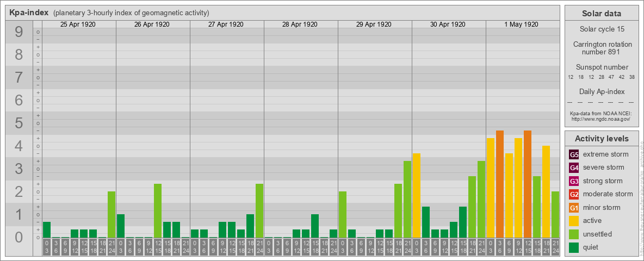Image resolution: width=644 pixels, height=261 pixels.
Task: Click the G3 strong storm badge
Action: pyautogui.click(x=574, y=181)
